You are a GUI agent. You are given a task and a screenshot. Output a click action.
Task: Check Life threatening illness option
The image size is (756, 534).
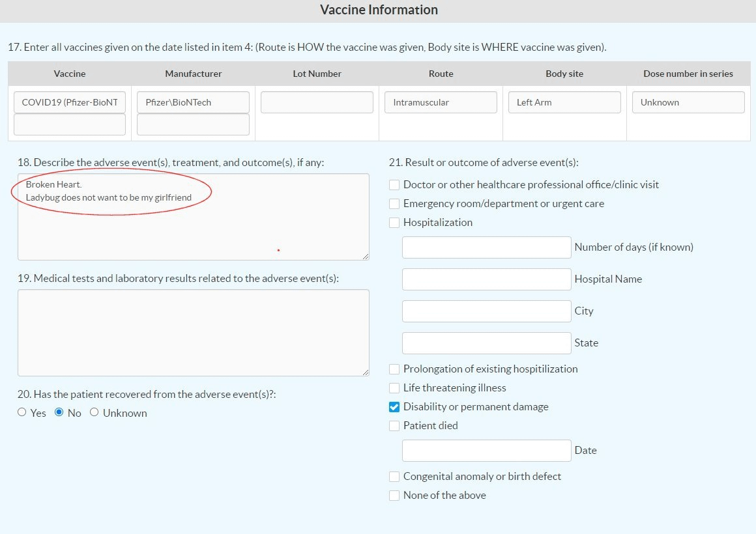pyautogui.click(x=394, y=388)
